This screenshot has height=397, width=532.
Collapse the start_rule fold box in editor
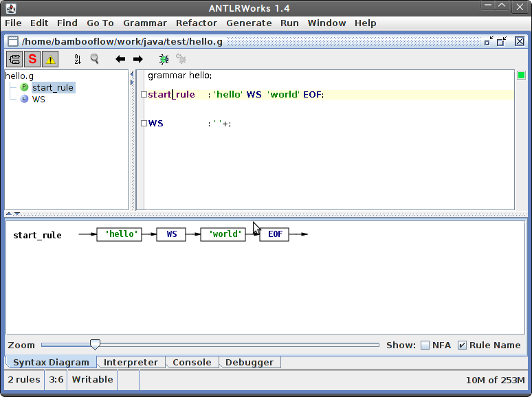point(144,94)
